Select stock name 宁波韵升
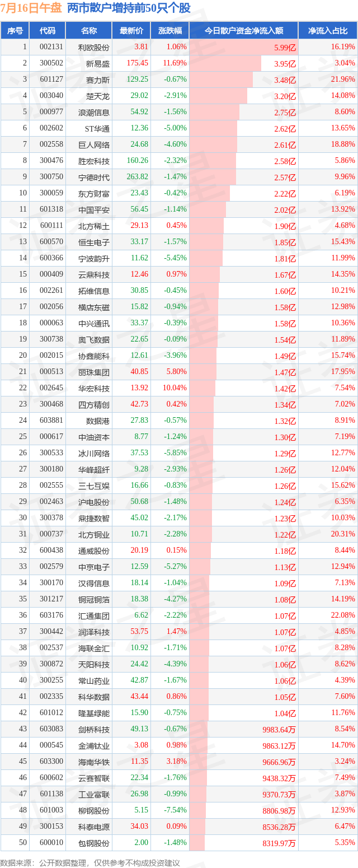Image resolution: width=358 pixels, height=868 pixels. pyautogui.click(x=94, y=259)
